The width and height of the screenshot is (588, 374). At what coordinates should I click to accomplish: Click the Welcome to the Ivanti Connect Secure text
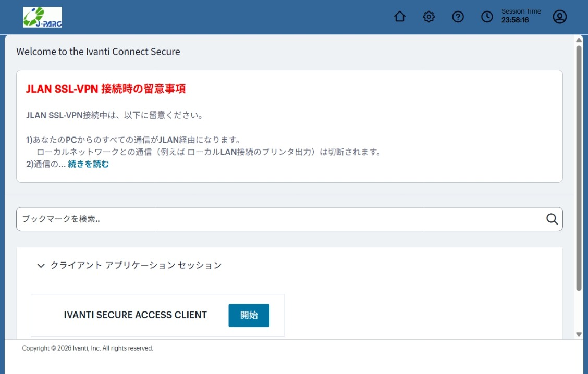click(x=98, y=52)
